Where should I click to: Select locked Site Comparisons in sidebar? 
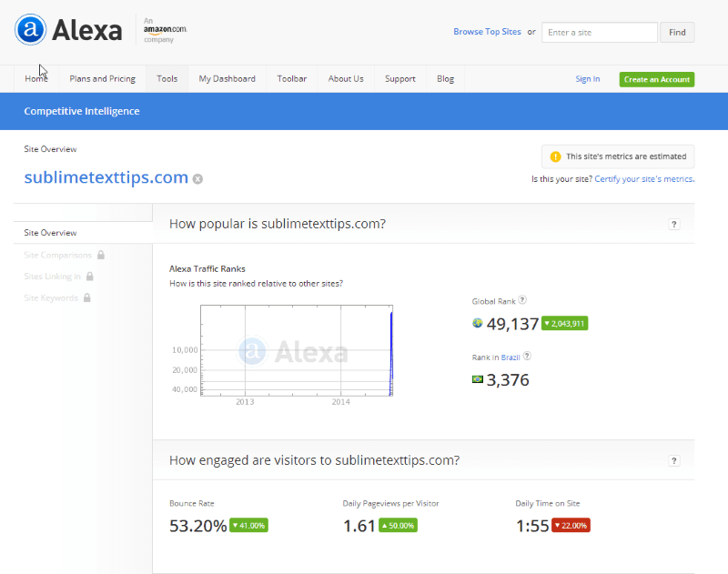(x=58, y=255)
